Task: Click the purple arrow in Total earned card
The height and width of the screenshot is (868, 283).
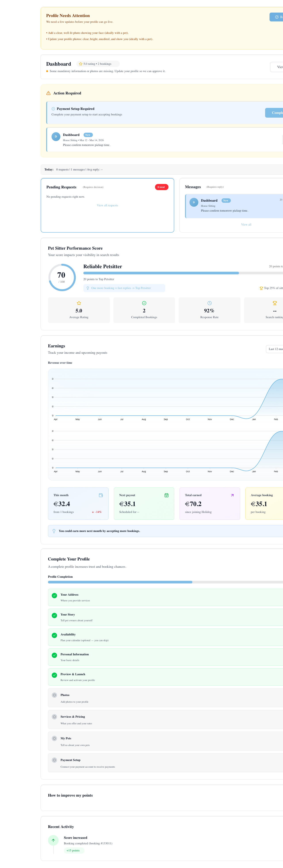Action: click(x=232, y=495)
